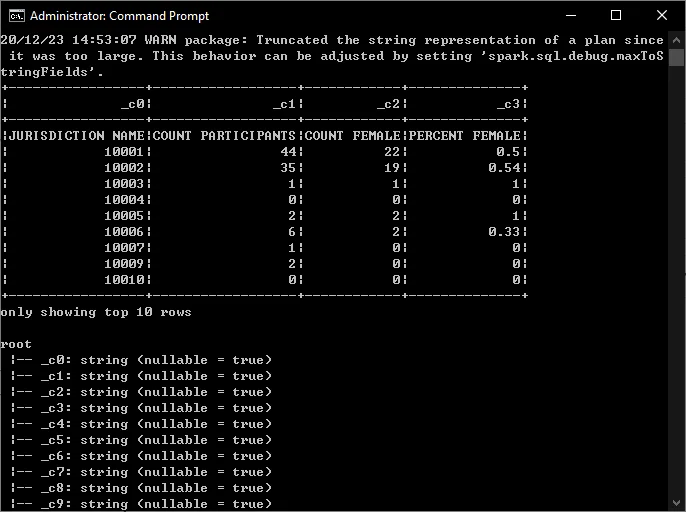
Task: Click the JURISDICTION NAME header text
Action: 77,136
